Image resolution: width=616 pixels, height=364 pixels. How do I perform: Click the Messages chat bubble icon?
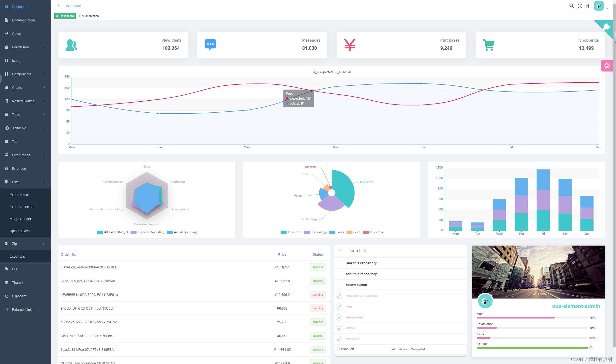pos(210,45)
